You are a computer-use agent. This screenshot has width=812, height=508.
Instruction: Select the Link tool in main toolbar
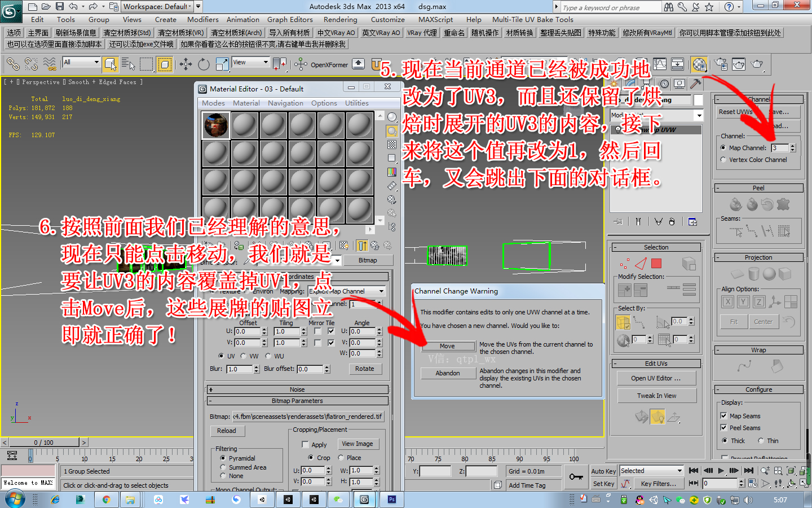pos(13,64)
